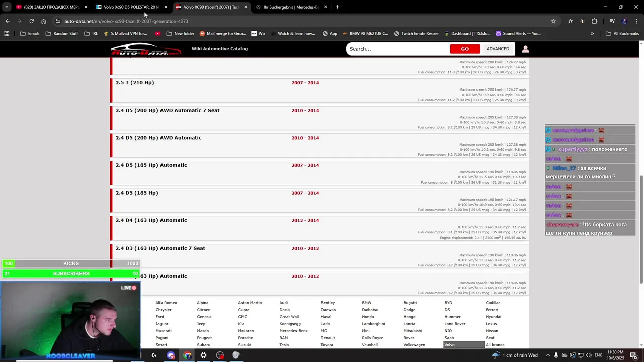Screen dimensions: 644x362
Task: Open the IRL bookmark folder
Action: (91, 34)
